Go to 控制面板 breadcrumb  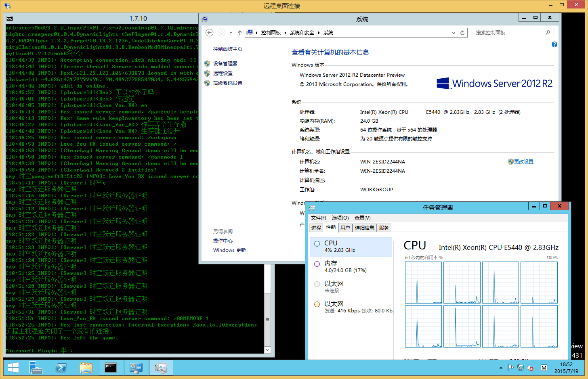(x=271, y=33)
